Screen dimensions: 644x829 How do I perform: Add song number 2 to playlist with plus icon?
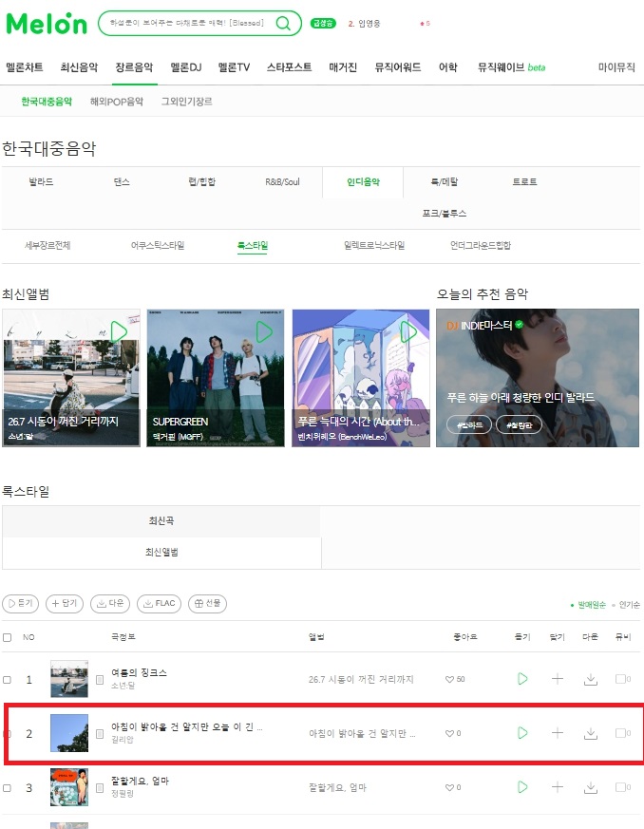[558, 733]
